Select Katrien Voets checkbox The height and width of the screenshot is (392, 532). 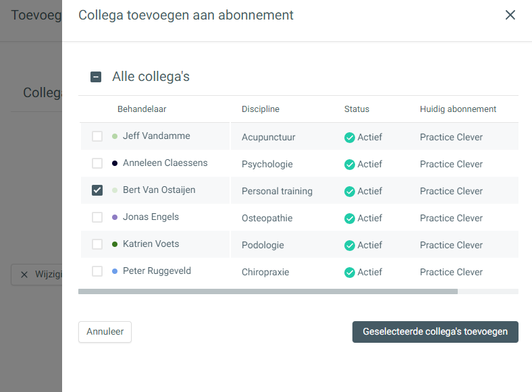click(97, 244)
